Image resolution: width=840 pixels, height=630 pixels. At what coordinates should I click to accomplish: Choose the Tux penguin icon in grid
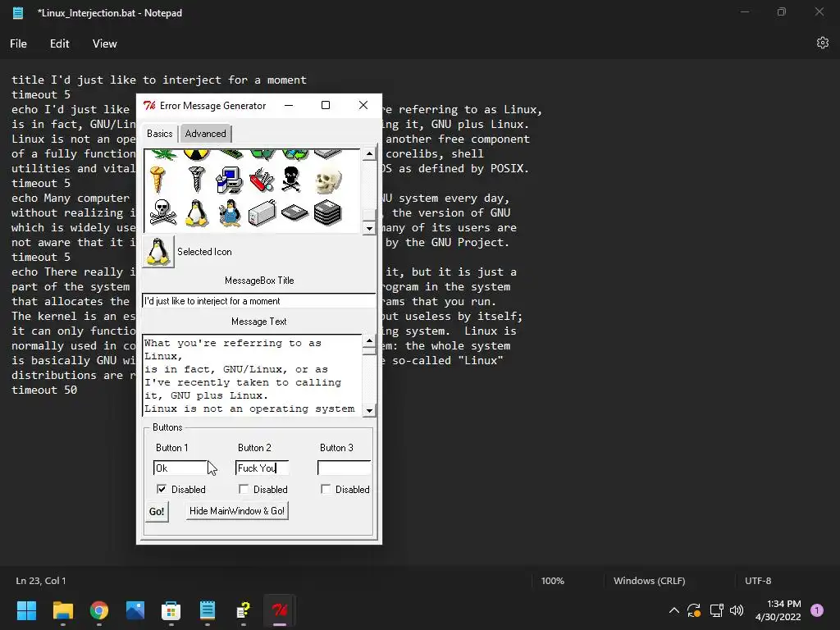[x=197, y=212]
